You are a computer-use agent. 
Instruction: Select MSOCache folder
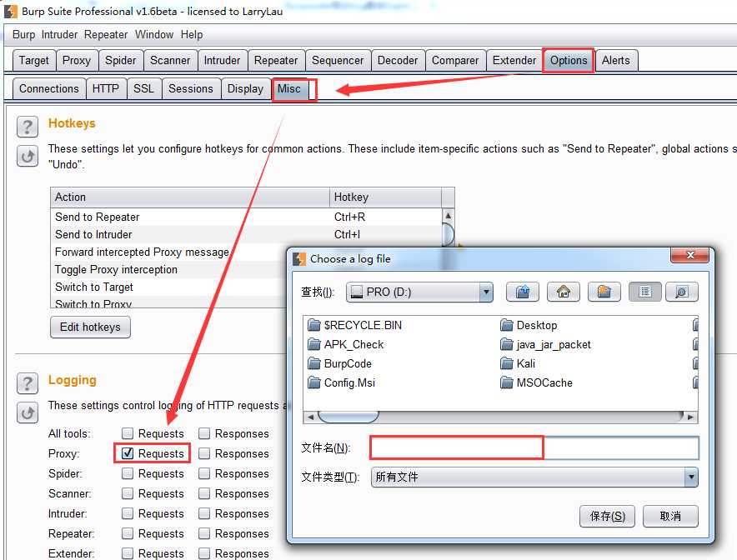click(536, 382)
